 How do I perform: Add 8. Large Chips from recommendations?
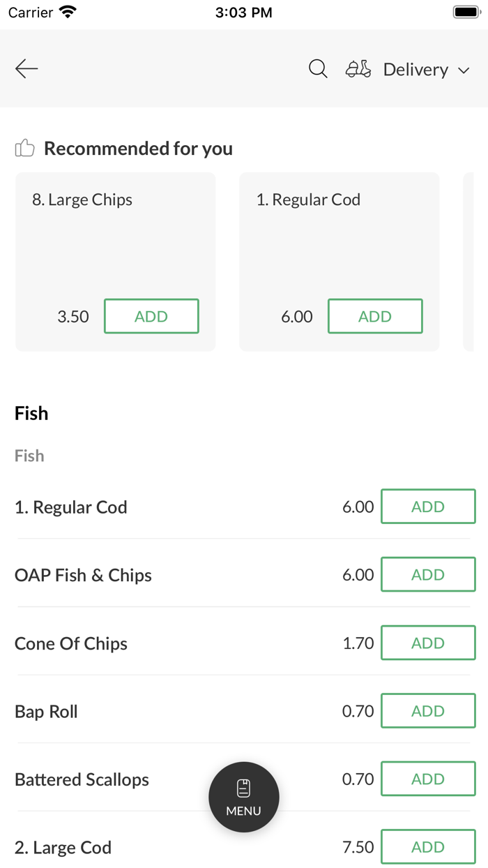coord(151,316)
